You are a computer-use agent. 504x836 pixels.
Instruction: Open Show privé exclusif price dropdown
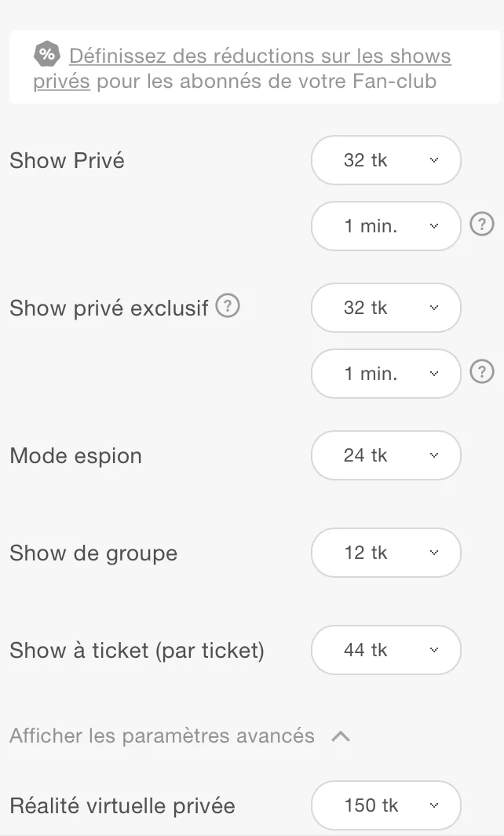point(385,308)
